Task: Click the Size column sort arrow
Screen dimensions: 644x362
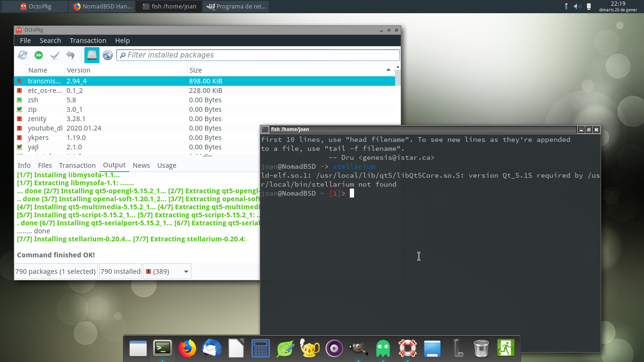Action: [388, 70]
